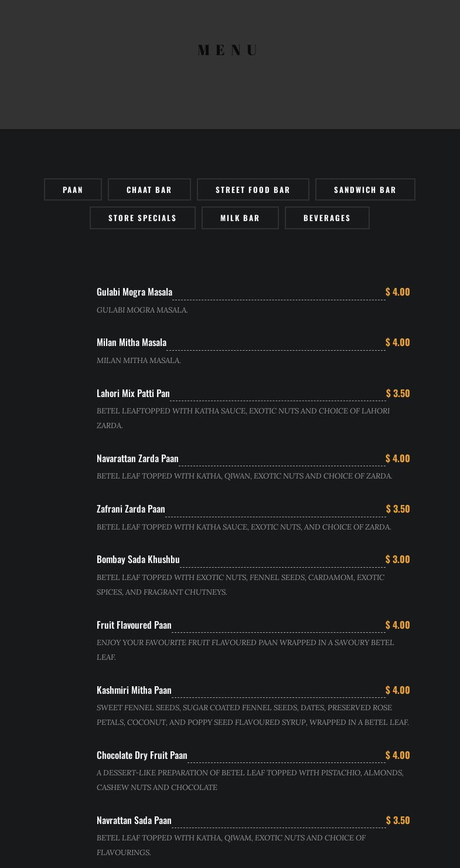
Task: Open the Store Specials tab
Action: click(x=142, y=218)
